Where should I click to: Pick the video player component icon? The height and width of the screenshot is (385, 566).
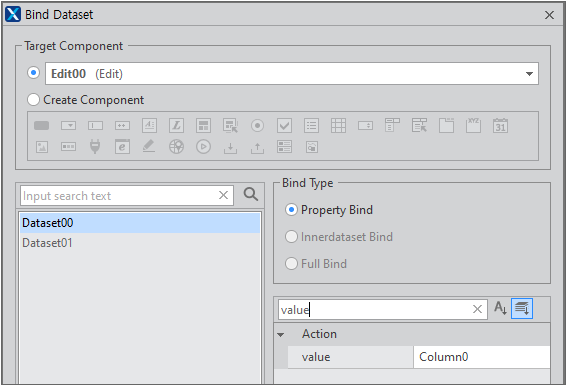[x=203, y=147]
